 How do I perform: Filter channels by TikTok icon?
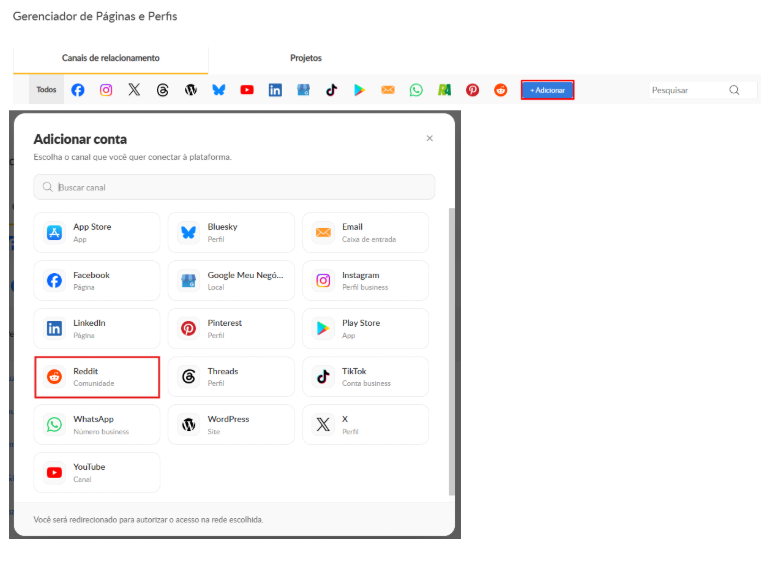point(331,90)
